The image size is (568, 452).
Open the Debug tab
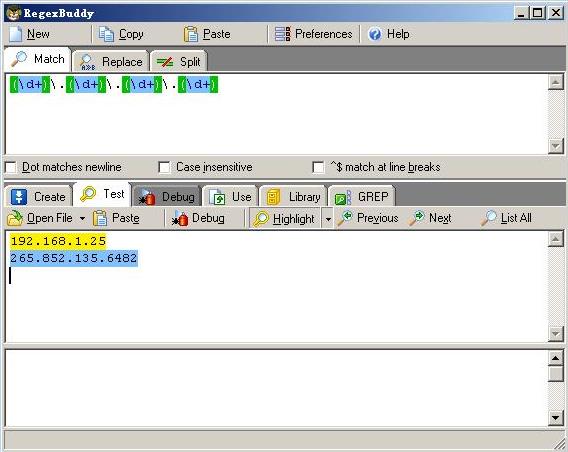167,197
